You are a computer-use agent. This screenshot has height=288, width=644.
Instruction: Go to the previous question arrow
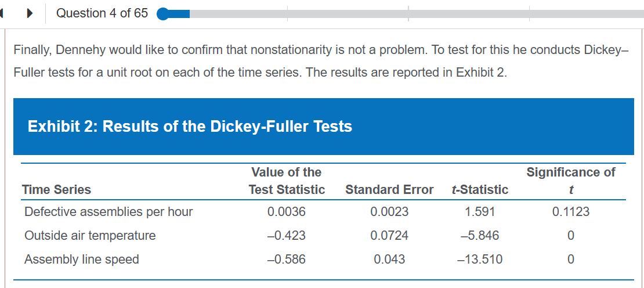(3, 13)
